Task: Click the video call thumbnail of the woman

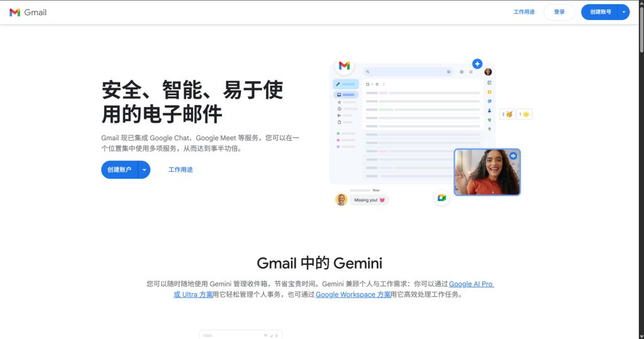Action: pos(486,173)
